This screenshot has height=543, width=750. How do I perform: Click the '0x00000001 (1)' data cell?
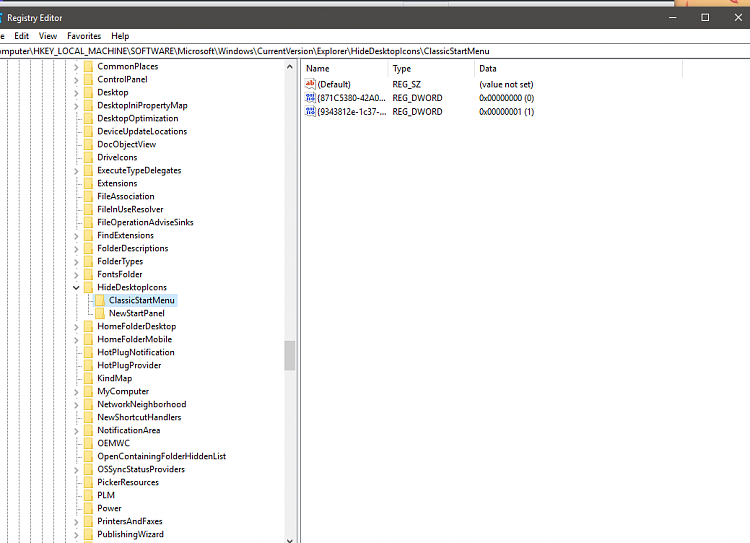pos(507,111)
